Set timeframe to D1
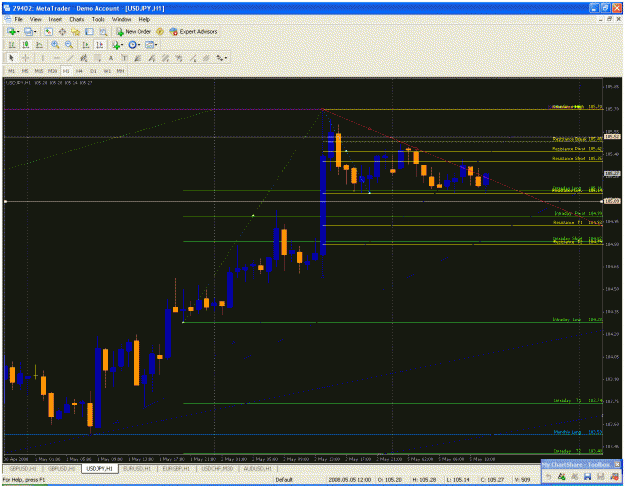 click(x=93, y=71)
